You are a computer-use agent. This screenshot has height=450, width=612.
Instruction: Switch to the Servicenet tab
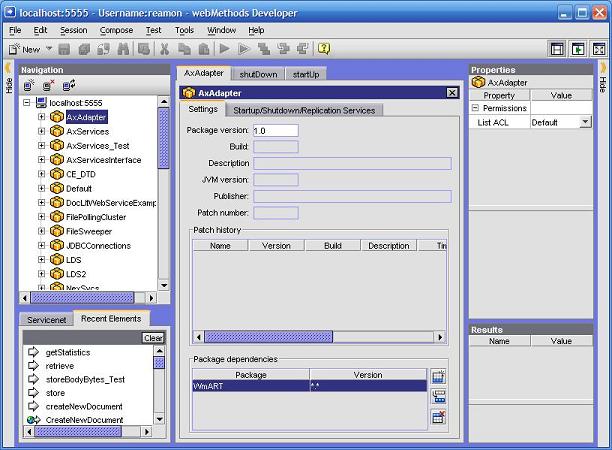(x=46, y=320)
